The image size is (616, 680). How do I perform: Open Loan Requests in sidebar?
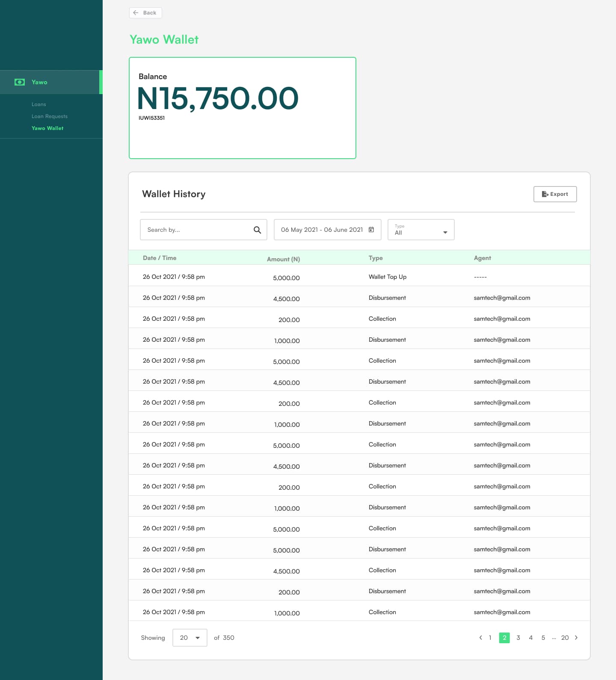pos(50,116)
